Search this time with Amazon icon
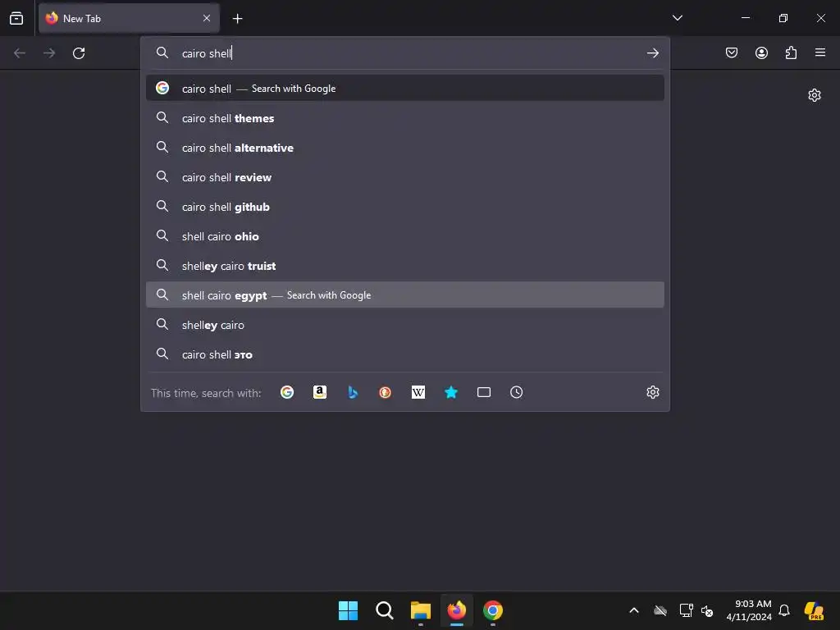 pyautogui.click(x=320, y=393)
